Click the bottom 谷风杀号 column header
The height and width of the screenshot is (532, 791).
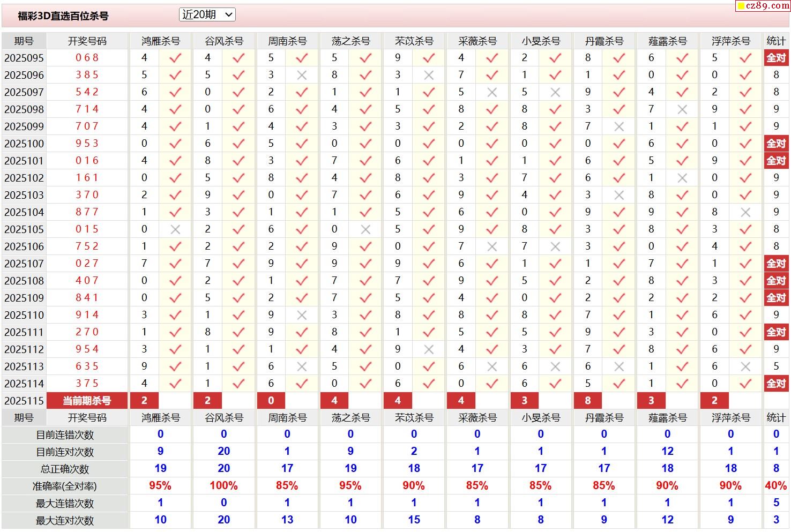[224, 418]
